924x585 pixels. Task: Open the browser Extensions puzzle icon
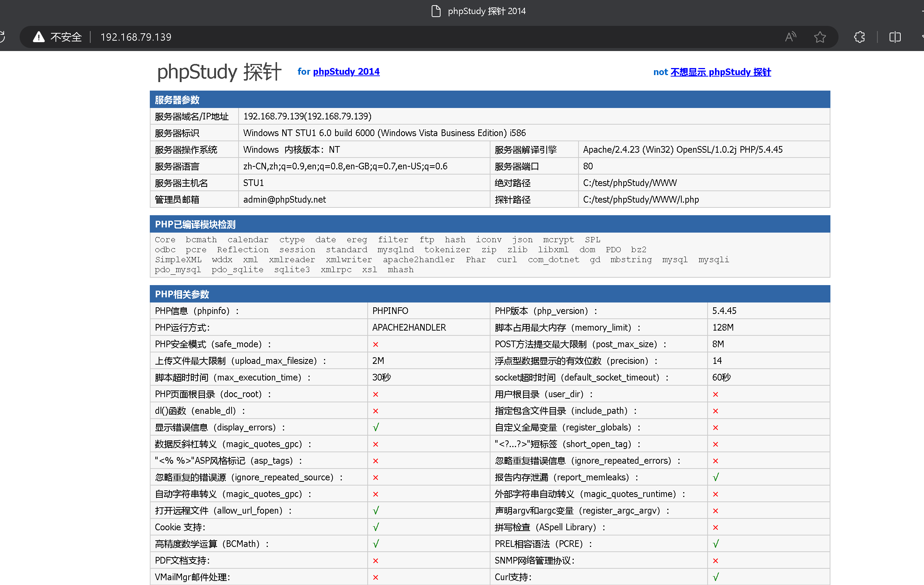(859, 37)
